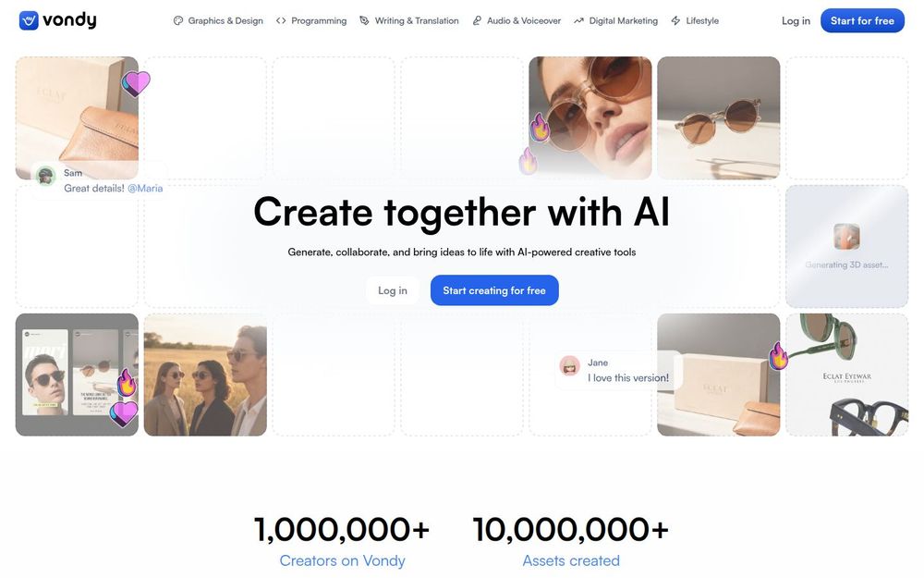Open the three people in field thumbnail
924x578 pixels.
(205, 375)
